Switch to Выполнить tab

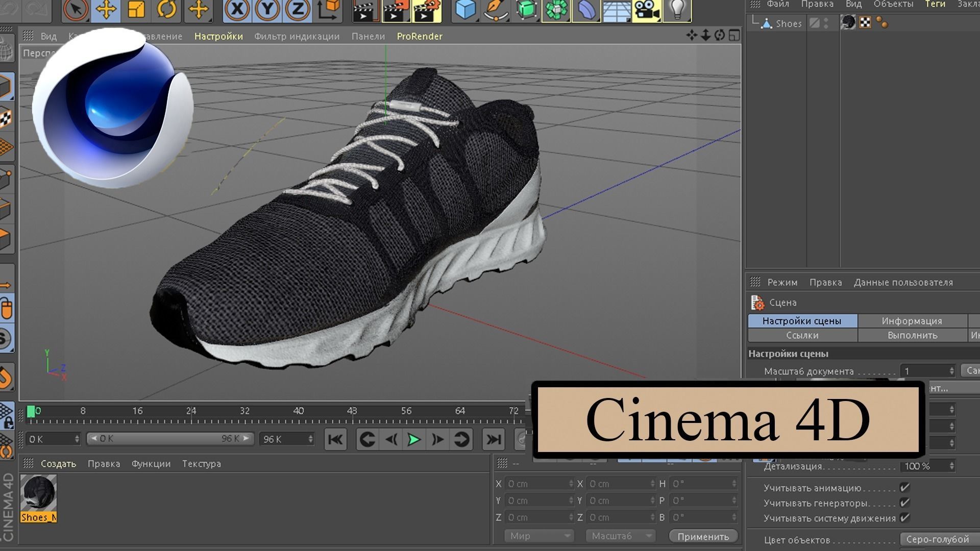tap(912, 335)
